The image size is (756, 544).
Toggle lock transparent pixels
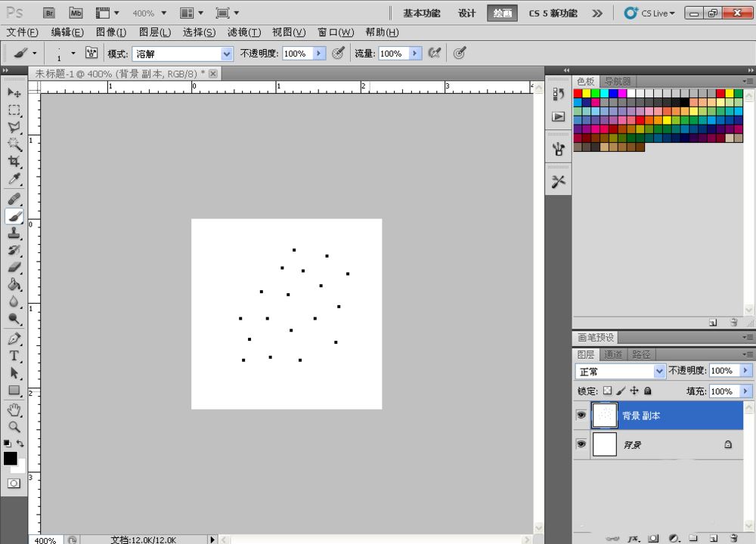[608, 391]
